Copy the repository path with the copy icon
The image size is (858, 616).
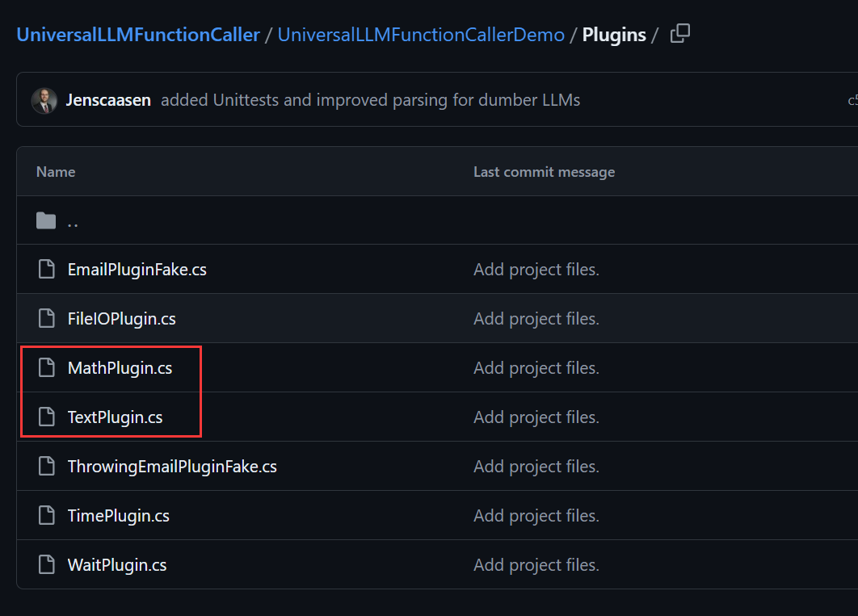pyautogui.click(x=680, y=34)
